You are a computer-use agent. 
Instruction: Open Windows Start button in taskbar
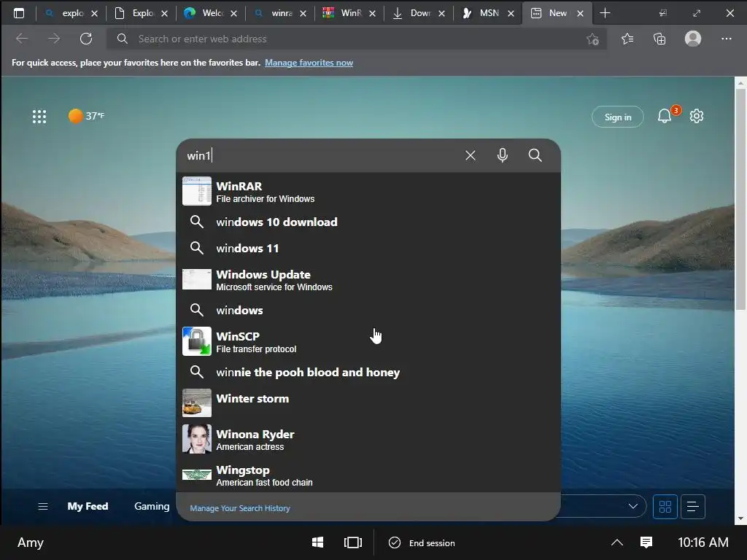click(x=318, y=542)
